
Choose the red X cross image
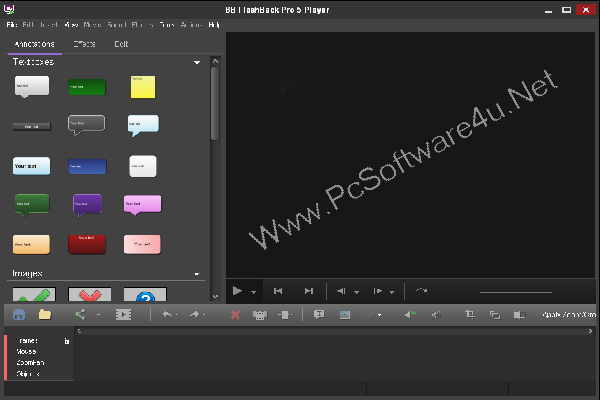(x=90, y=294)
